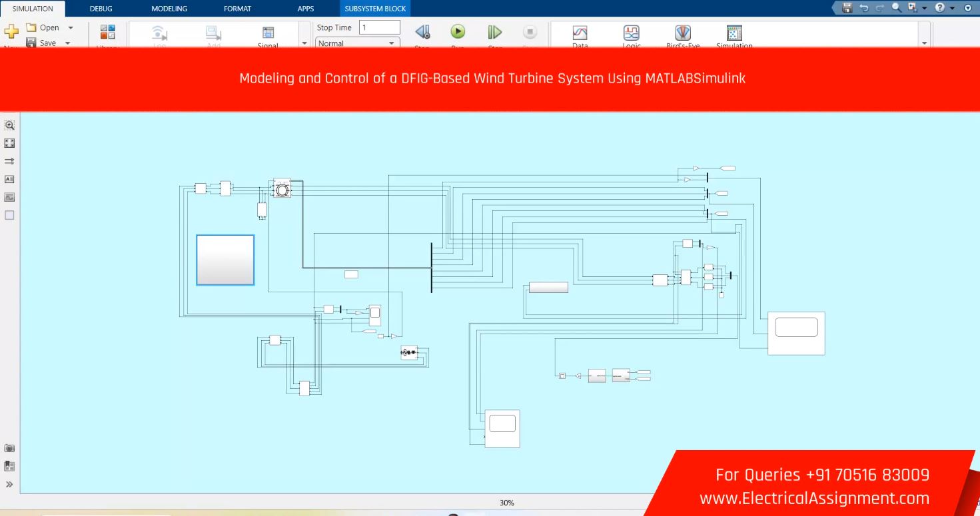Switch to the MODELING tab
The width and height of the screenshot is (980, 516).
169,9
